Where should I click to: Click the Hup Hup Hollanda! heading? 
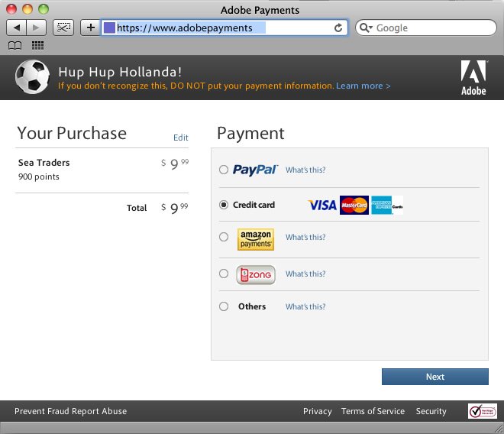click(120, 72)
